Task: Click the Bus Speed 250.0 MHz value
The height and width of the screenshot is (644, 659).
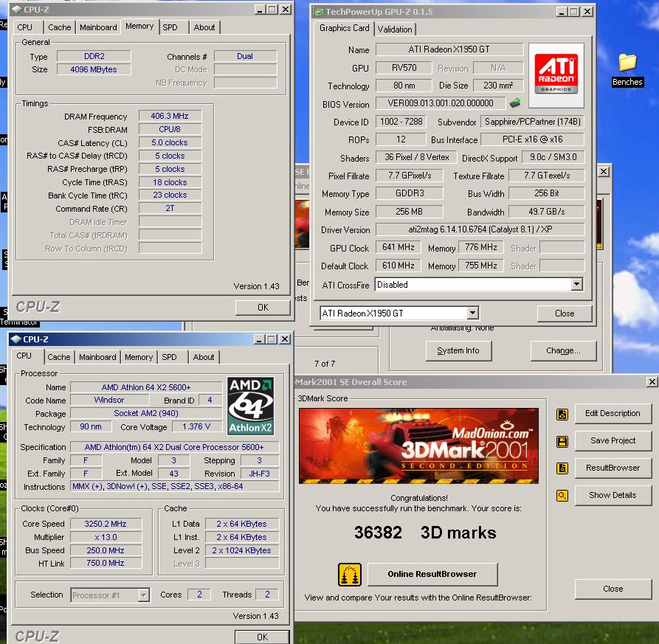Action: click(106, 550)
